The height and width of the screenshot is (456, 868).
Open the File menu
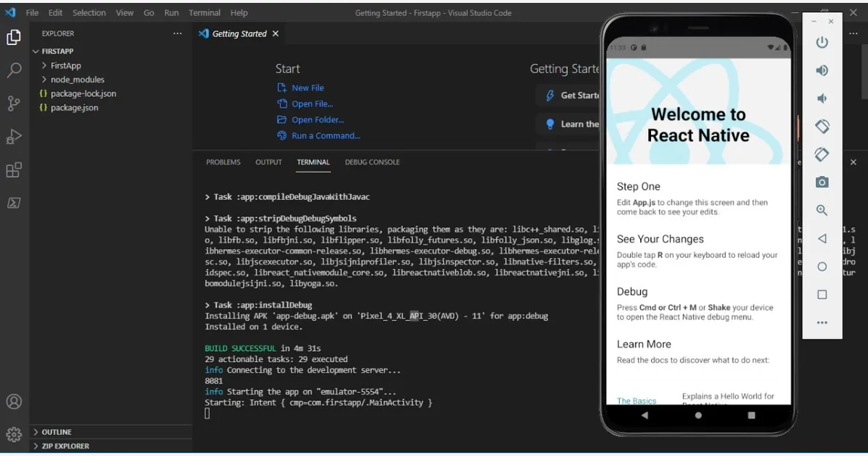pyautogui.click(x=32, y=13)
